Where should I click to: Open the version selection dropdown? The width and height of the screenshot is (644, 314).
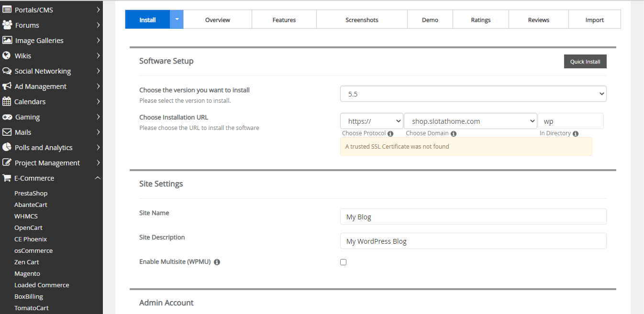(x=473, y=94)
